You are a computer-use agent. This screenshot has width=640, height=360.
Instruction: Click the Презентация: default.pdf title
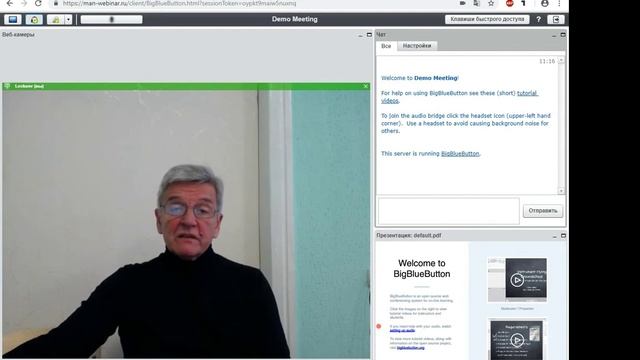[409, 236]
